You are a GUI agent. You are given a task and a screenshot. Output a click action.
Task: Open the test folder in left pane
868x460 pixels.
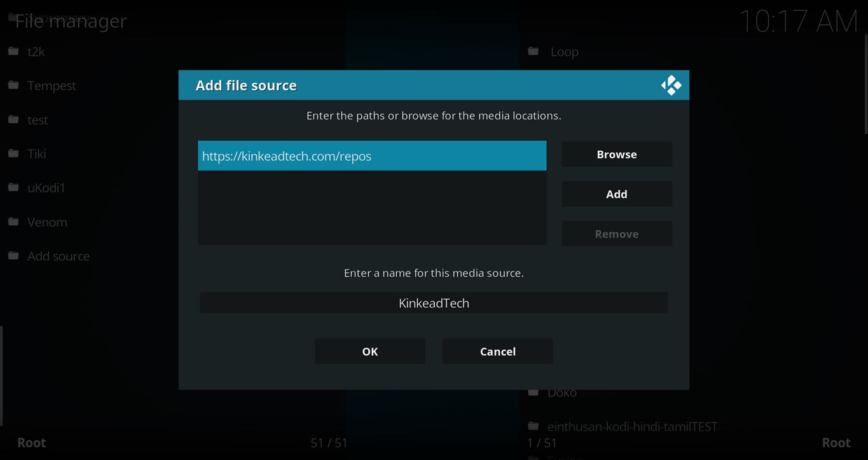(x=38, y=120)
